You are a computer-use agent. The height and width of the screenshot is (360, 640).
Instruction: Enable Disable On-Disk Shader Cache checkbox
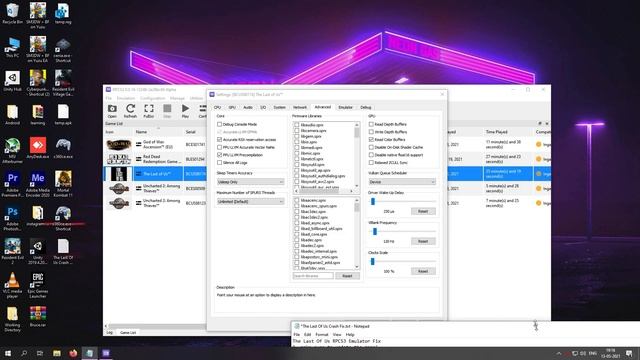(371, 147)
